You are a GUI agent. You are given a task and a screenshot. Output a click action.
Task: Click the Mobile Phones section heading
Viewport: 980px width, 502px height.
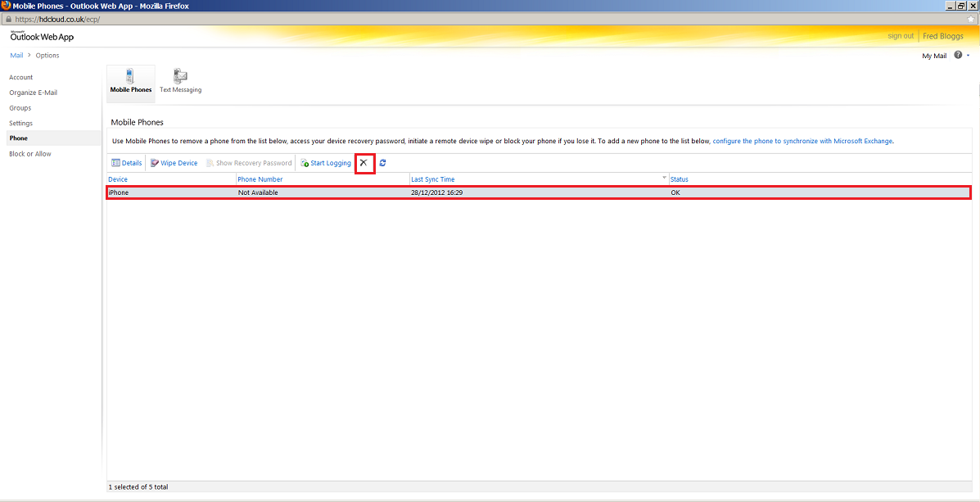137,122
